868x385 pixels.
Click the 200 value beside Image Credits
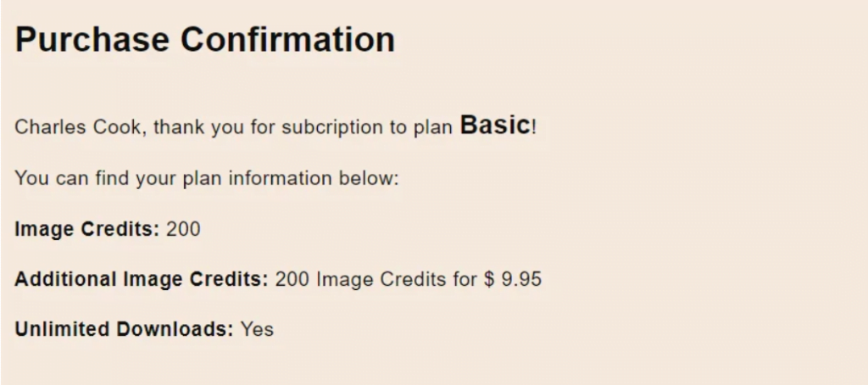pos(183,229)
